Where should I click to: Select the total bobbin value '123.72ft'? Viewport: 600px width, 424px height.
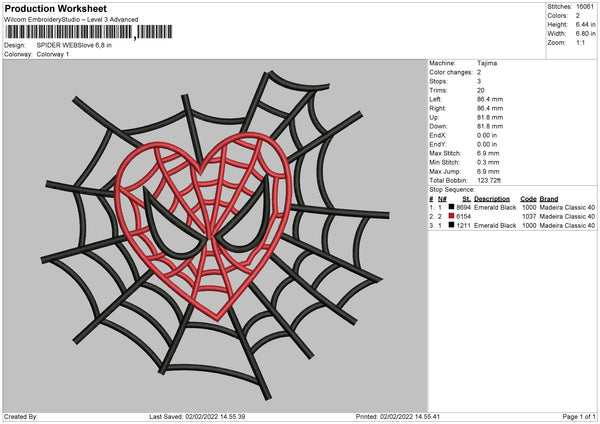tap(489, 181)
